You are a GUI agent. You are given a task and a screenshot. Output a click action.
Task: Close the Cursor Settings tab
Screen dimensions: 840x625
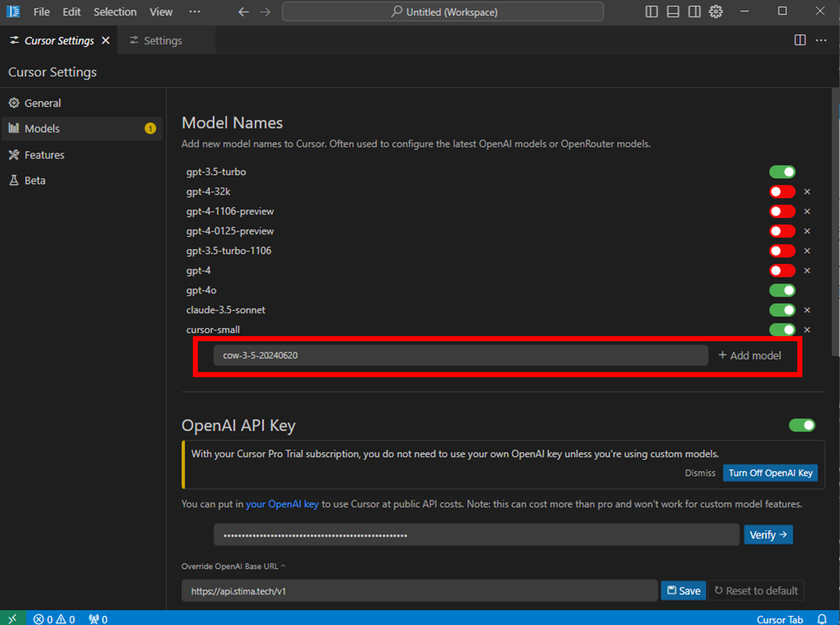point(106,40)
